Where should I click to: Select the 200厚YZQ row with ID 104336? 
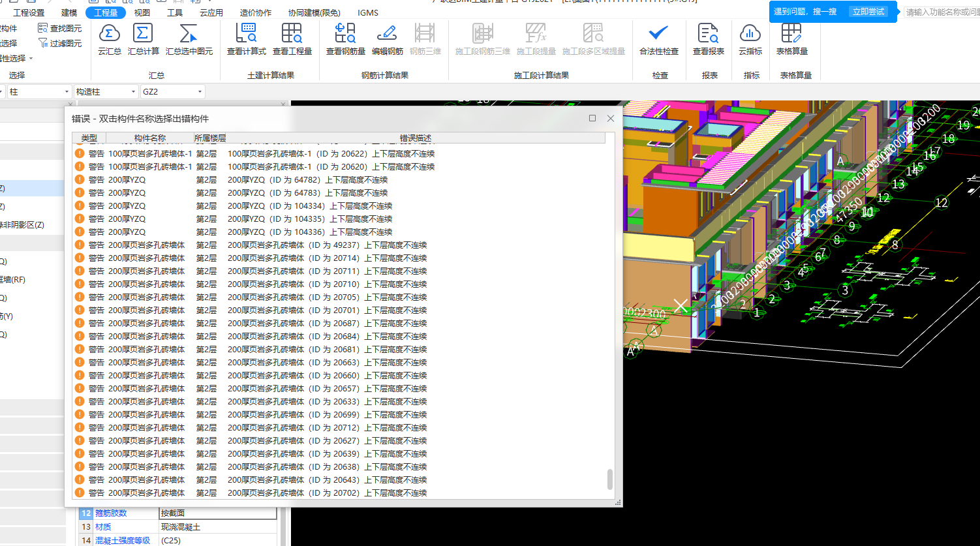339,232
